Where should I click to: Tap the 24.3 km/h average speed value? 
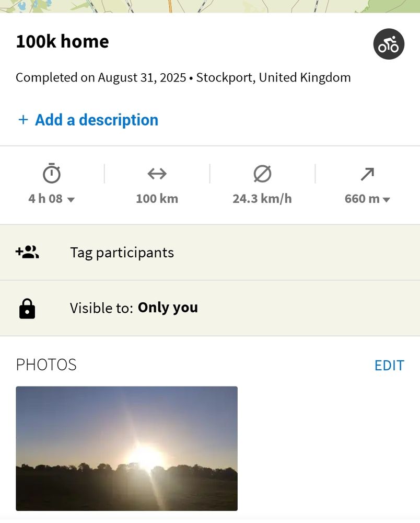[262, 199]
